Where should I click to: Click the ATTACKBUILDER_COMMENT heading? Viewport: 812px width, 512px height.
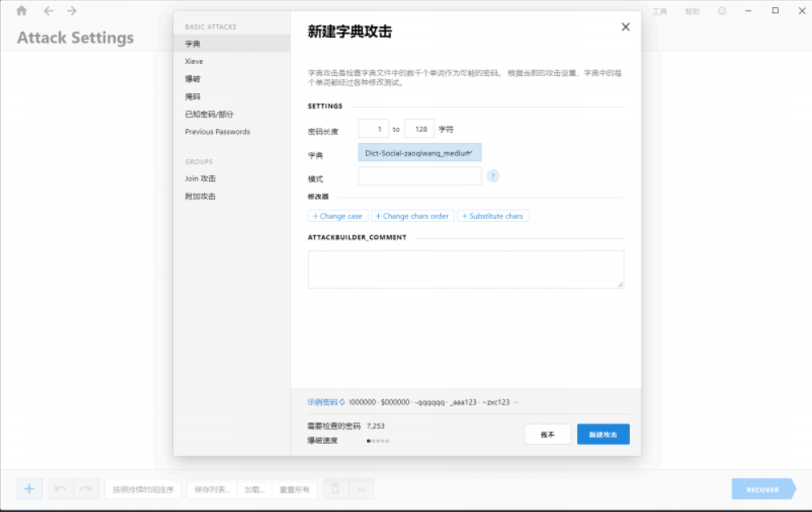click(357, 237)
